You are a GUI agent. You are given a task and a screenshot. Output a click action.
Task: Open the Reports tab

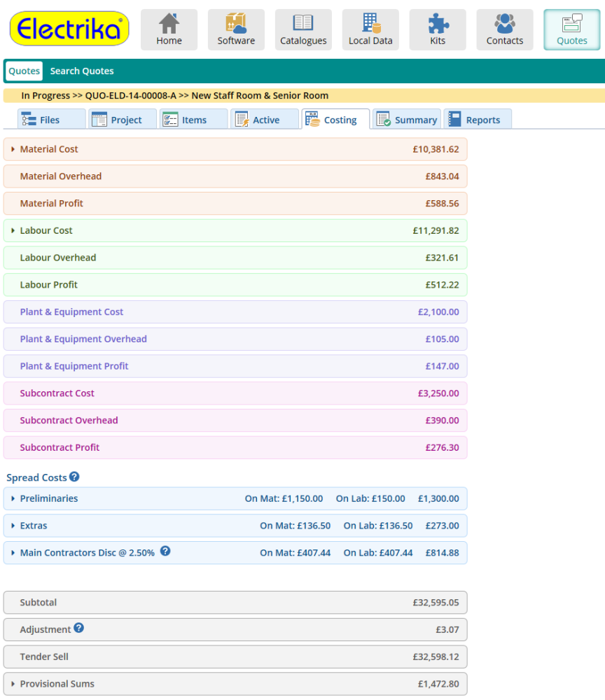(x=478, y=119)
